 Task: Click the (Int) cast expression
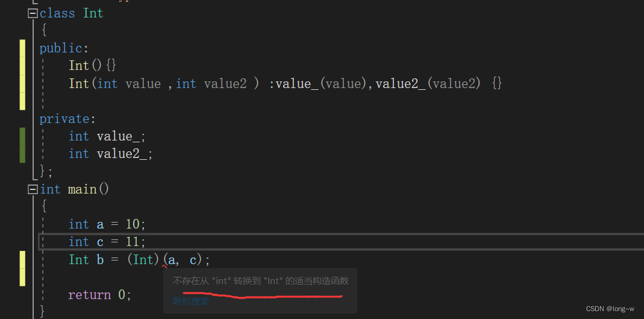[143, 260]
